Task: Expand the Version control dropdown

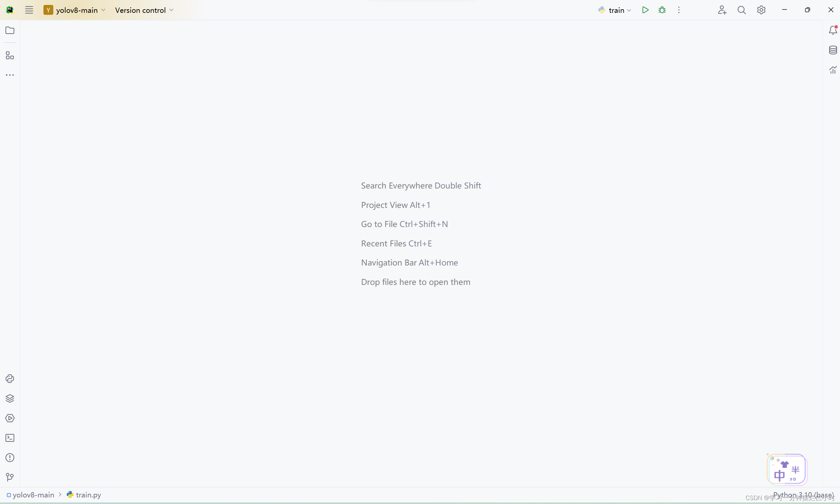Action: (144, 10)
